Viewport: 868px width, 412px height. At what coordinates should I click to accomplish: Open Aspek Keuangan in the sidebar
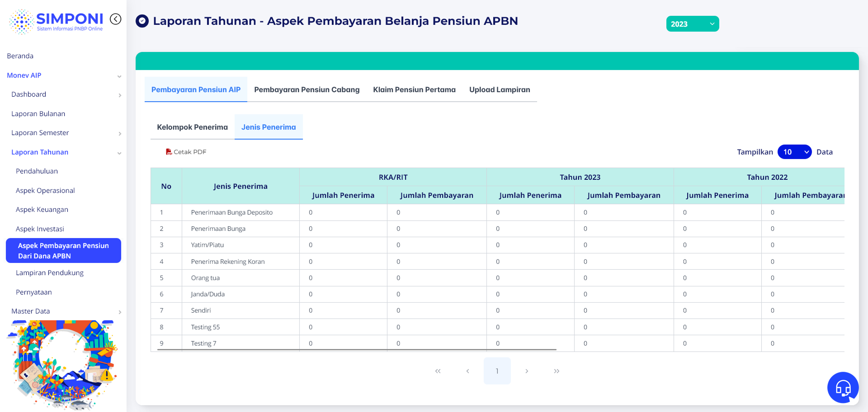click(42, 210)
